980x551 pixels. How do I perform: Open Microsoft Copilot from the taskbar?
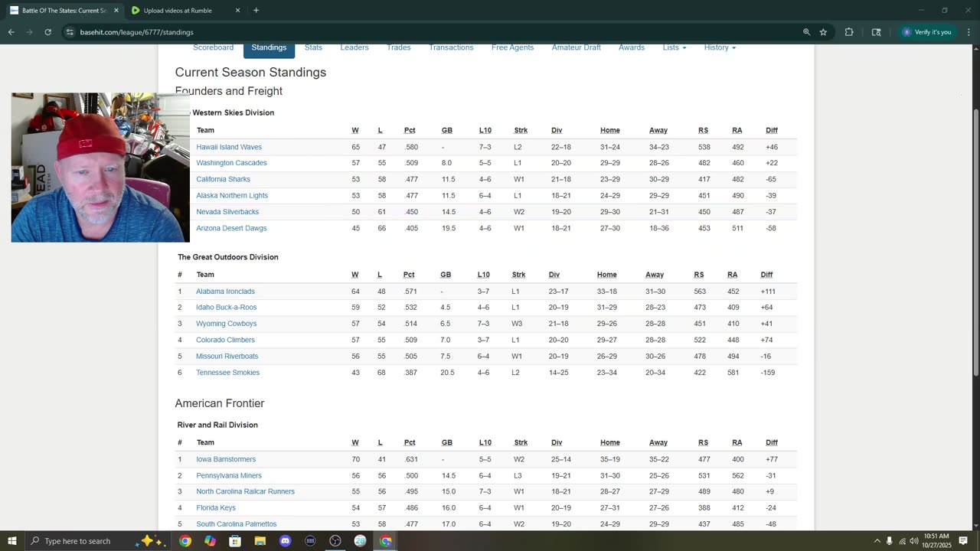[x=210, y=541]
